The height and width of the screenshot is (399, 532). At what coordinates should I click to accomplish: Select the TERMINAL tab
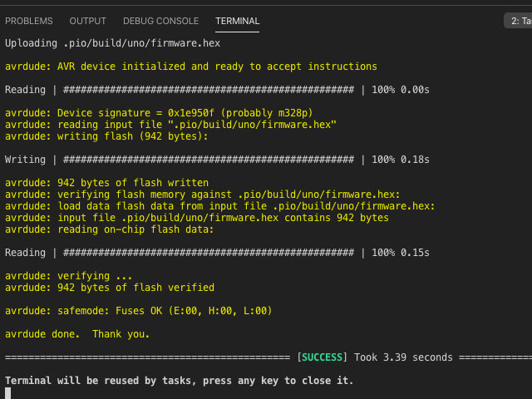(x=237, y=21)
